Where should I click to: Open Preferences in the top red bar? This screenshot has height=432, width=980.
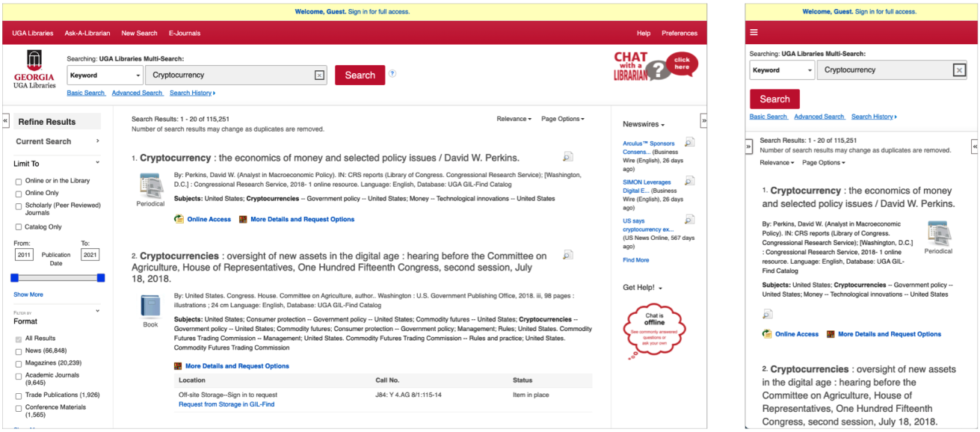[x=679, y=34]
